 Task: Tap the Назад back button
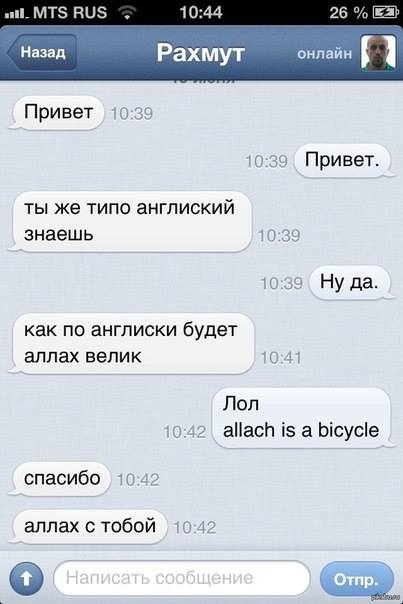pos(42,52)
